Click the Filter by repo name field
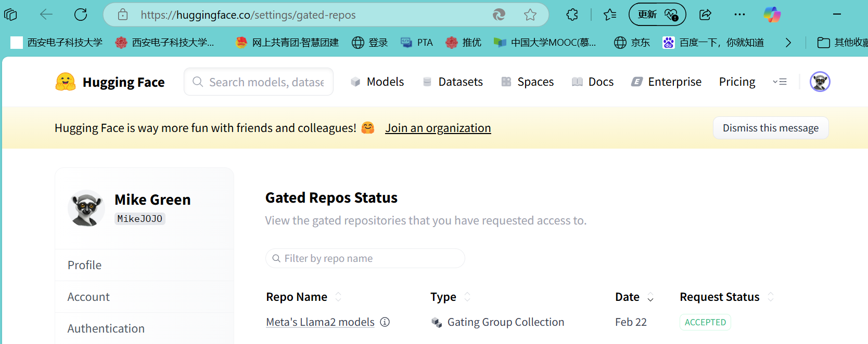The height and width of the screenshot is (344, 868). 364,258
